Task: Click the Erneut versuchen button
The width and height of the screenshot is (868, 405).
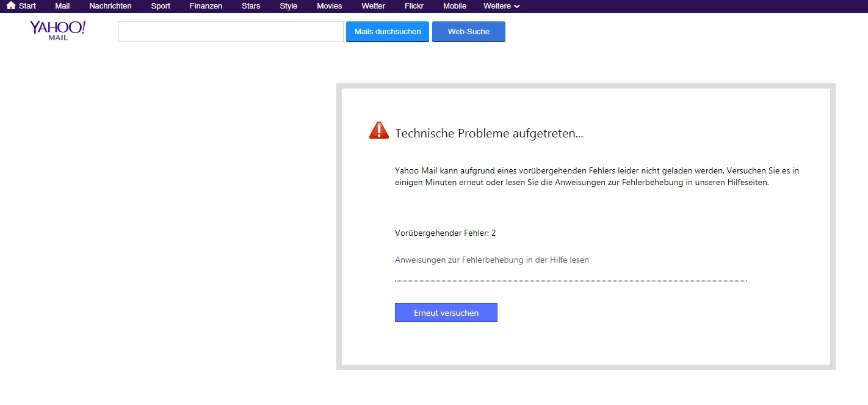Action: click(446, 313)
